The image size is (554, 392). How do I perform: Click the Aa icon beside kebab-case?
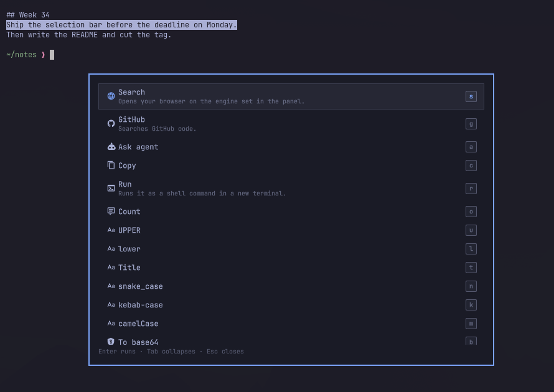pyautogui.click(x=111, y=305)
